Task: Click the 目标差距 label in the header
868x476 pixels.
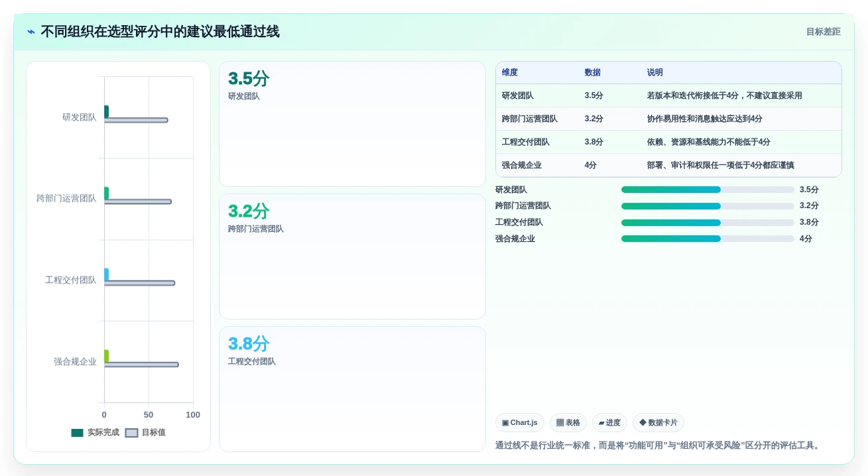Action: (823, 32)
